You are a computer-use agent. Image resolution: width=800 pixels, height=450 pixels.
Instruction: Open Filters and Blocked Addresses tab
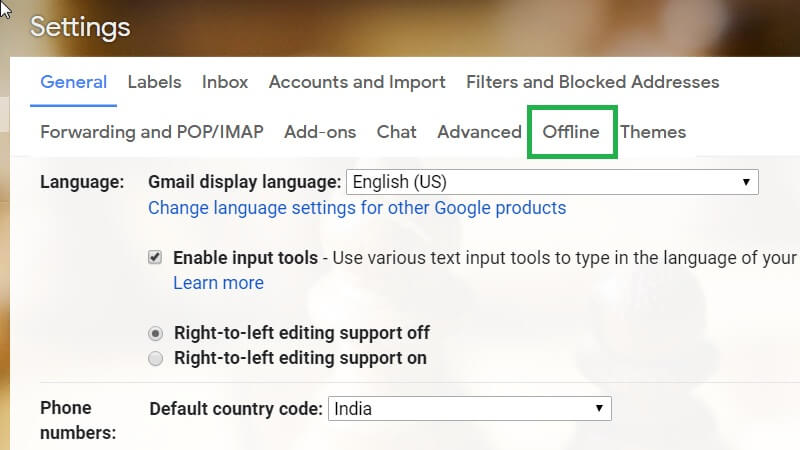tap(592, 82)
